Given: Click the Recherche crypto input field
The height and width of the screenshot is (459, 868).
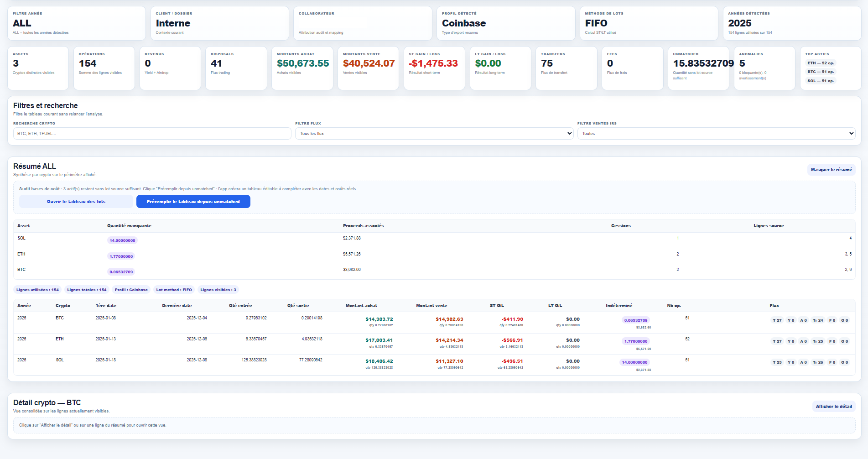Looking at the screenshot, I should (x=152, y=133).
